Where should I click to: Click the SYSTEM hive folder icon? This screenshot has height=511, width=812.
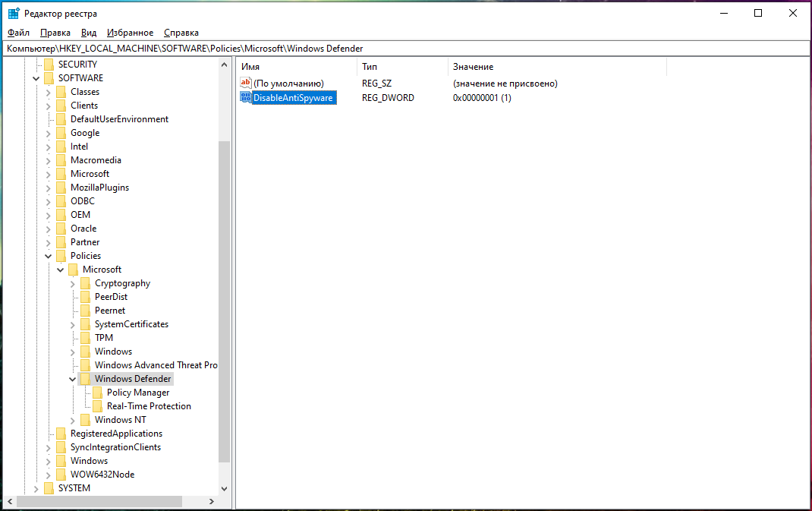coord(49,488)
